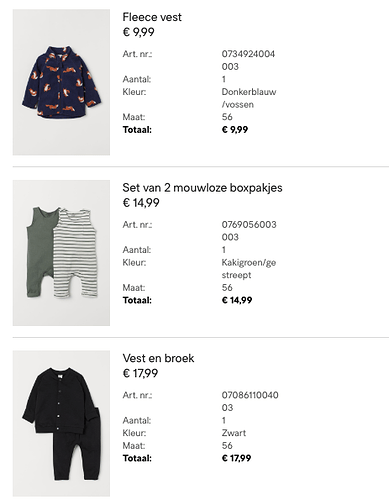Open the Fleece vest product image

[61, 82]
